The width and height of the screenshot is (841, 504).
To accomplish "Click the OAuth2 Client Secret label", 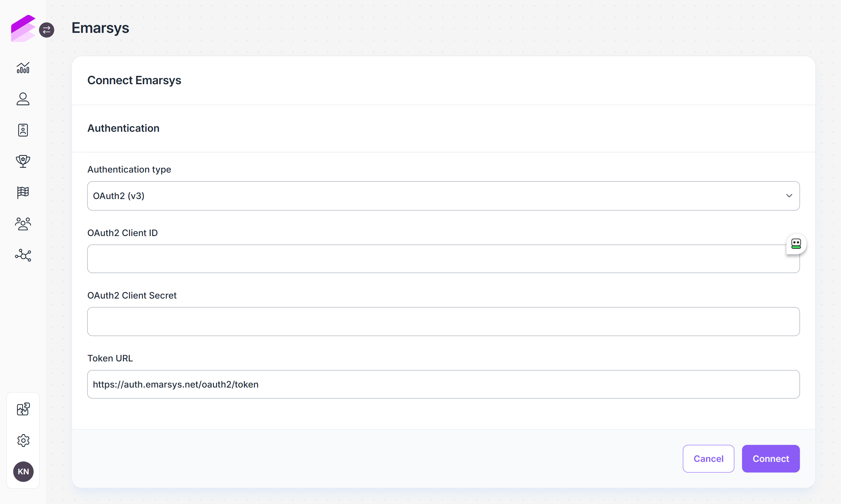I will [132, 295].
